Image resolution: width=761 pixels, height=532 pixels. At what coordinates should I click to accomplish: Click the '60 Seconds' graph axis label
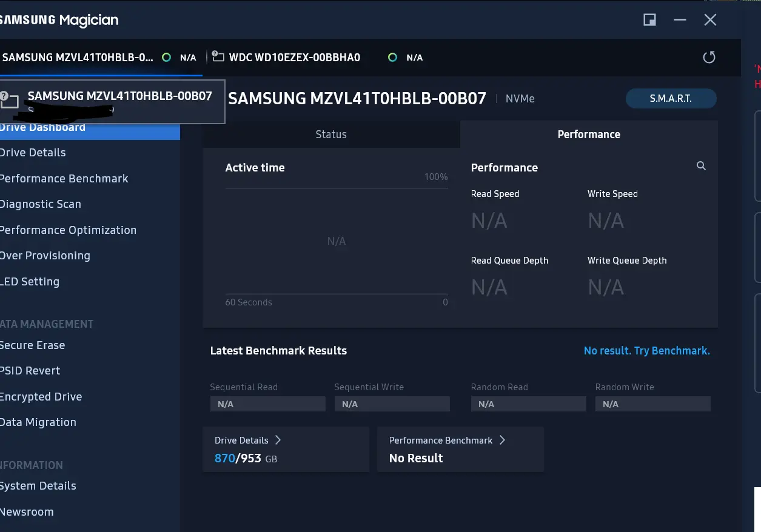[x=249, y=302]
